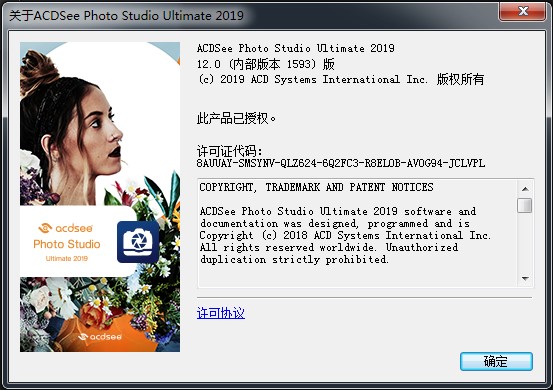Click the notices scrollbar down arrow

point(525,279)
